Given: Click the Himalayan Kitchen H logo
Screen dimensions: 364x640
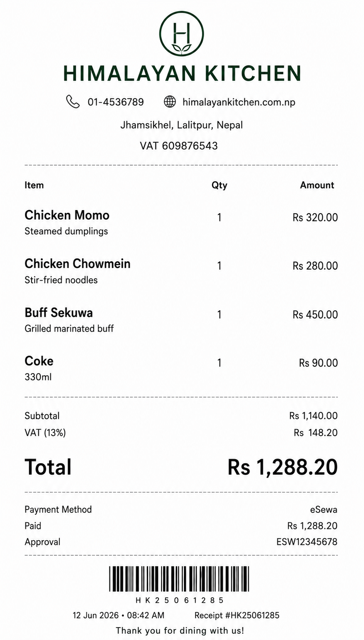Looking at the screenshot, I should coord(182,34).
